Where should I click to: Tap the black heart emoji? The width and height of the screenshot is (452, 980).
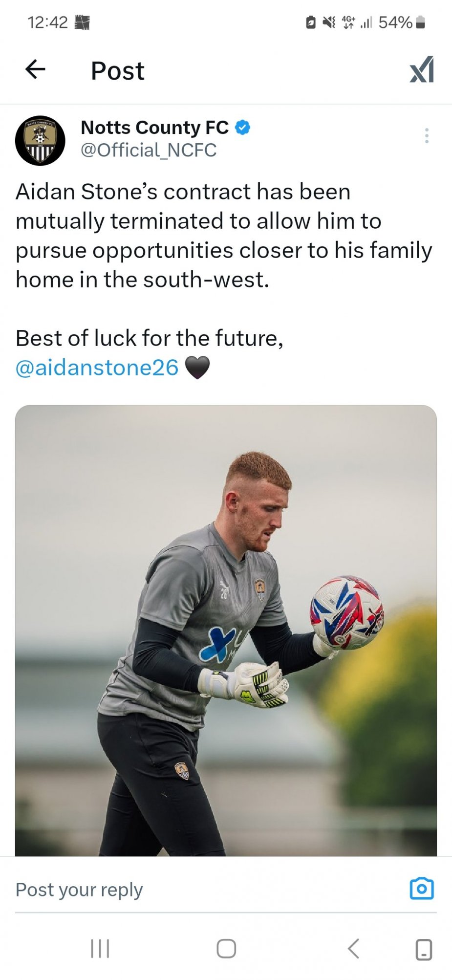coord(197,368)
